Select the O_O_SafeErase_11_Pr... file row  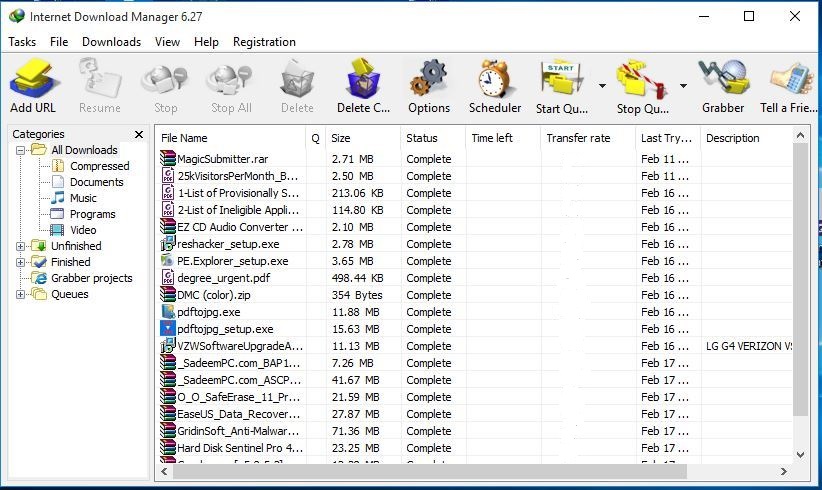click(x=474, y=397)
